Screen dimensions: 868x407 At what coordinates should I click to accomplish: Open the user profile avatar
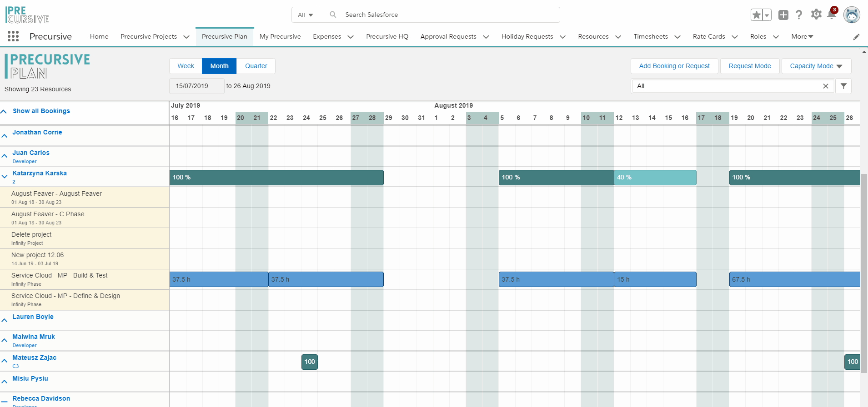pyautogui.click(x=852, y=15)
